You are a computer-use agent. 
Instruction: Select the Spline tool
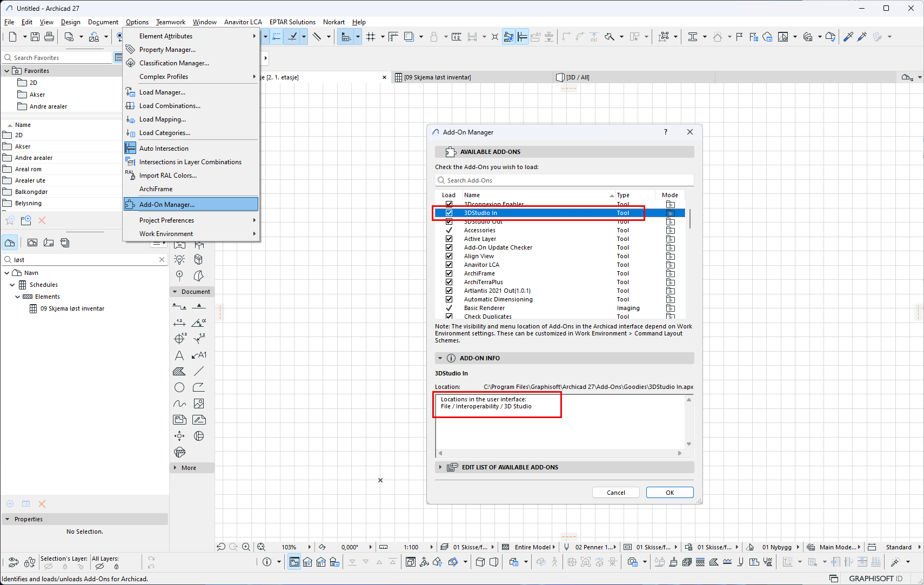pos(179,404)
